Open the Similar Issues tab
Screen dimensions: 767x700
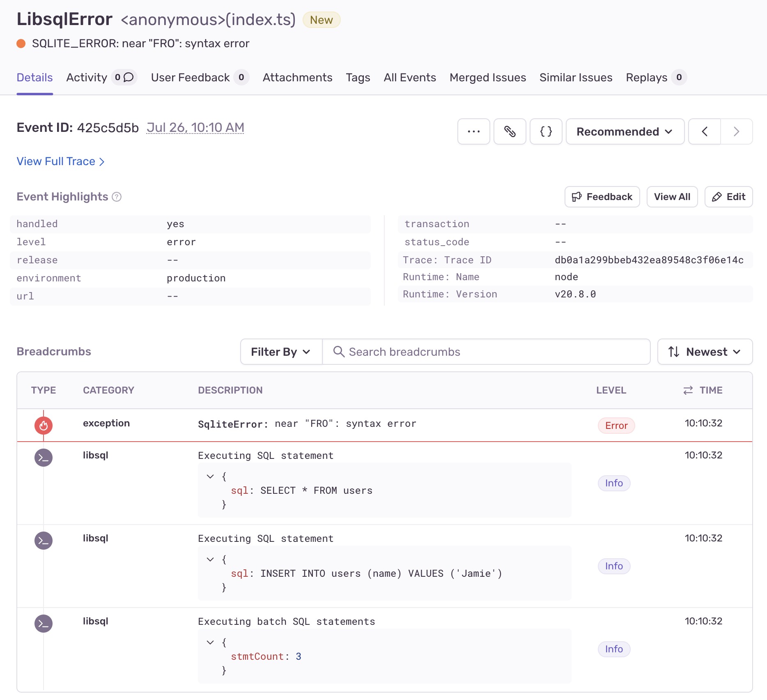576,77
